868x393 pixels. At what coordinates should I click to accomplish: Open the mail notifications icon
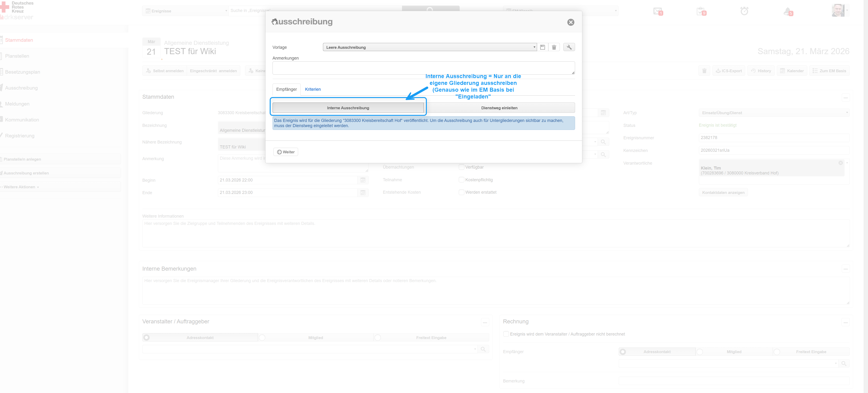[657, 11]
